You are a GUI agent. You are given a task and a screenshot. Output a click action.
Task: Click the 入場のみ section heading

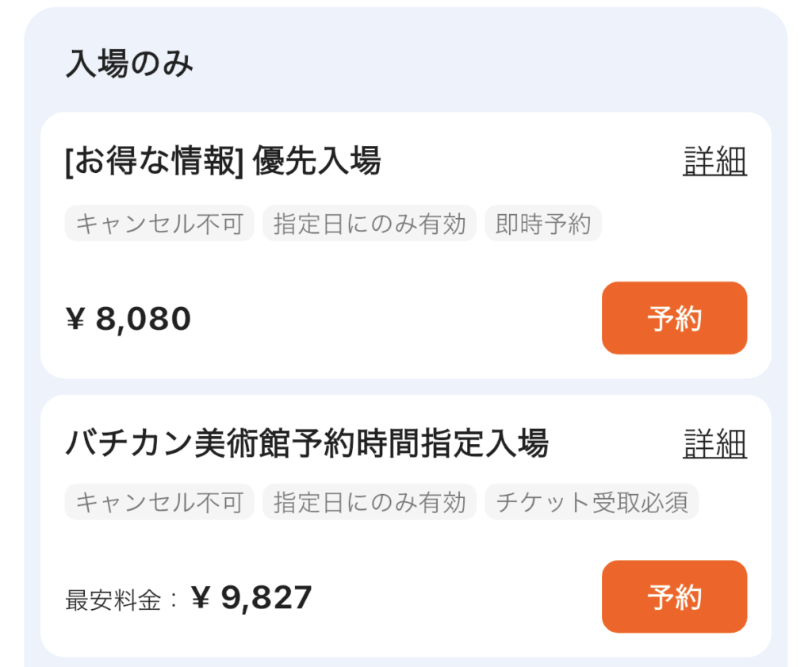point(127,57)
